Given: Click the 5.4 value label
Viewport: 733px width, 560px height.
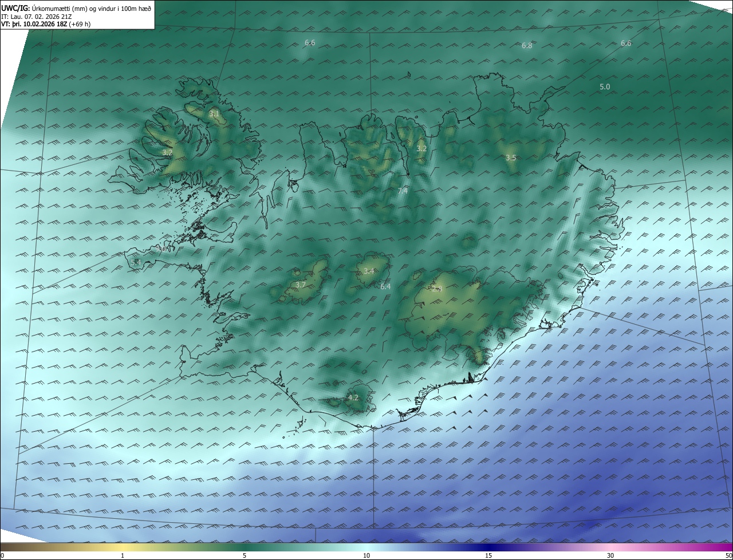Looking at the screenshot, I should pyautogui.click(x=136, y=262).
